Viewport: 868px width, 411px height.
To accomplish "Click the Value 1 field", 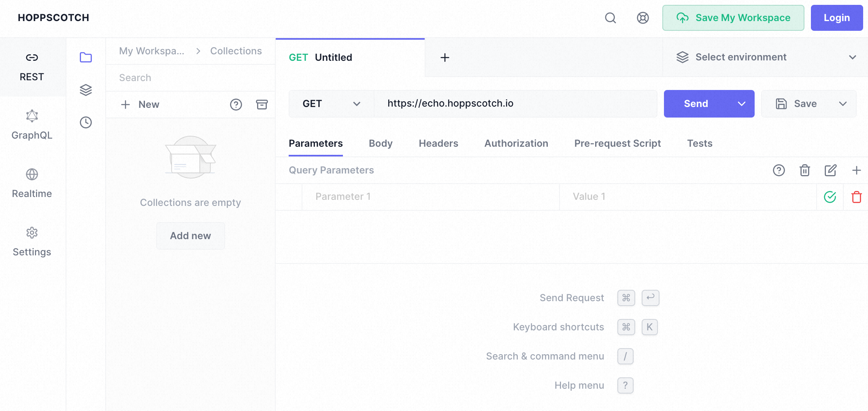I will [x=688, y=197].
